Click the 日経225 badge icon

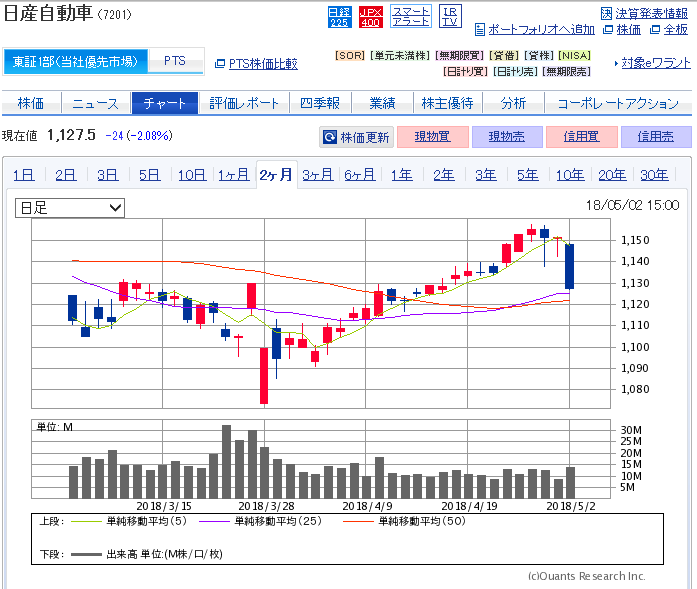pos(340,17)
